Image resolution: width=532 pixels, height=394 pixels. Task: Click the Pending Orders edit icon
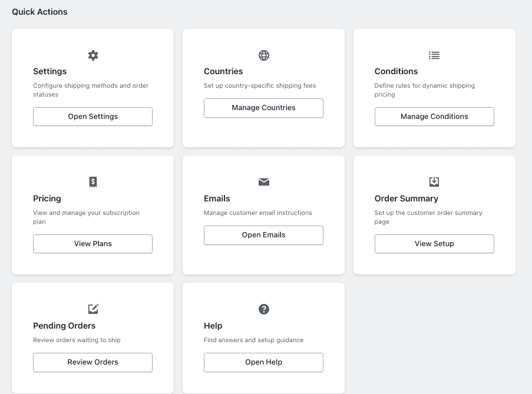coord(93,309)
